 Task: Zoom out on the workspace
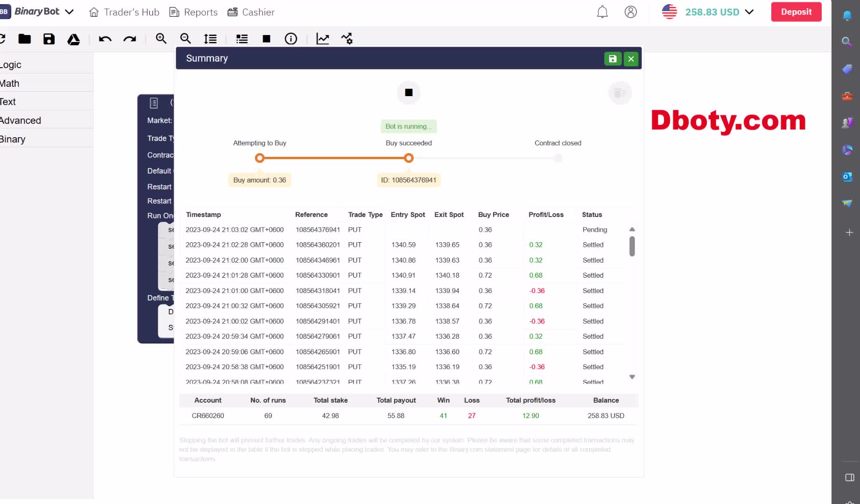point(185,39)
